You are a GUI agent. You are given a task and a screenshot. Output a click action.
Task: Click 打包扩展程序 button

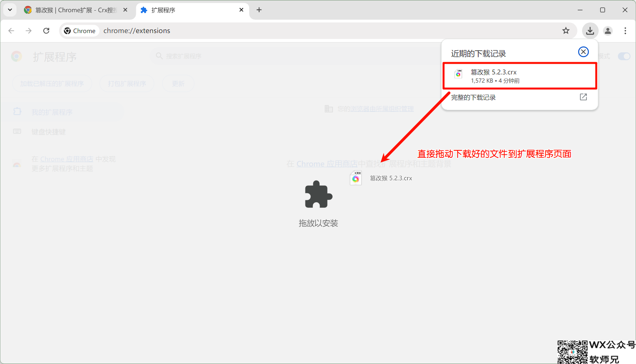pyautogui.click(x=127, y=83)
